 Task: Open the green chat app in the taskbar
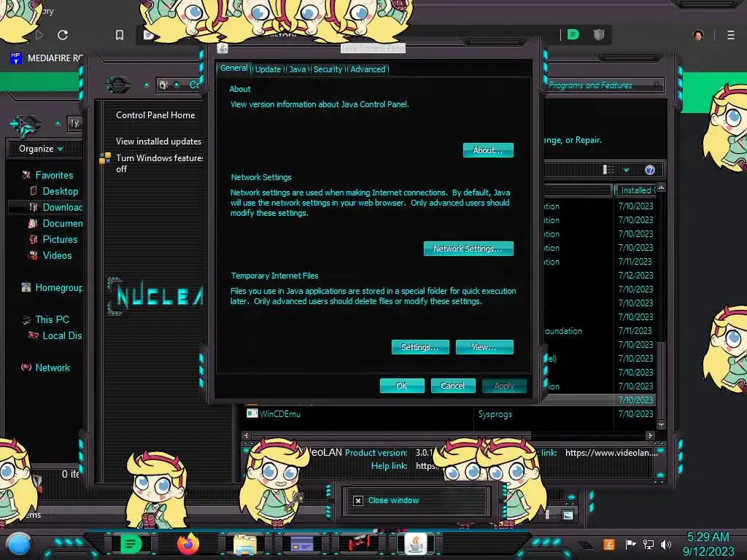(x=131, y=543)
